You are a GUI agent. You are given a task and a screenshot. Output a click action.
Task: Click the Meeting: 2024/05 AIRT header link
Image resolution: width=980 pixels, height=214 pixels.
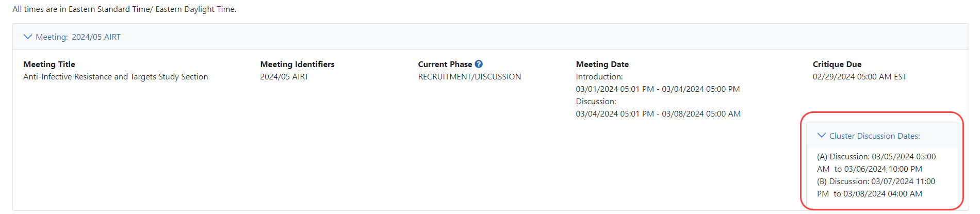coord(78,37)
